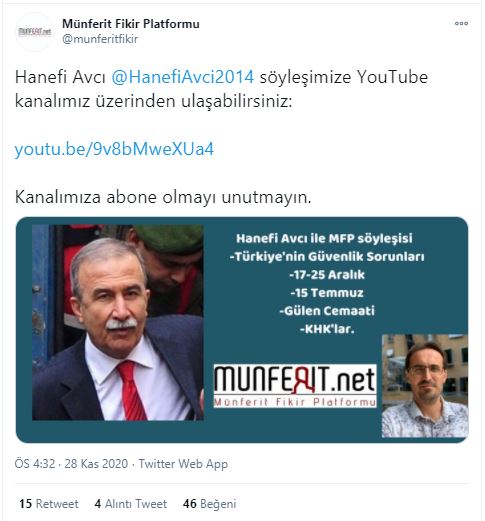Click the tweet body text about YouTube kanalımız

pos(221,89)
